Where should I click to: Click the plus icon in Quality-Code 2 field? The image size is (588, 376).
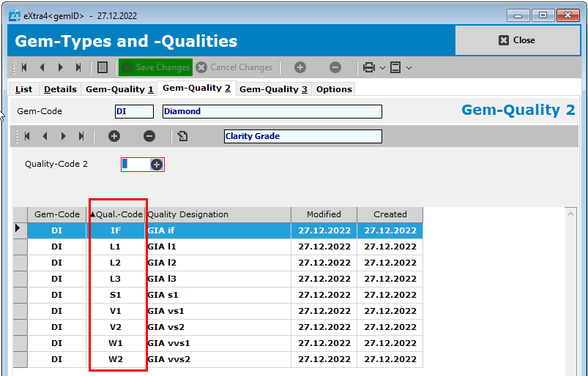156,165
